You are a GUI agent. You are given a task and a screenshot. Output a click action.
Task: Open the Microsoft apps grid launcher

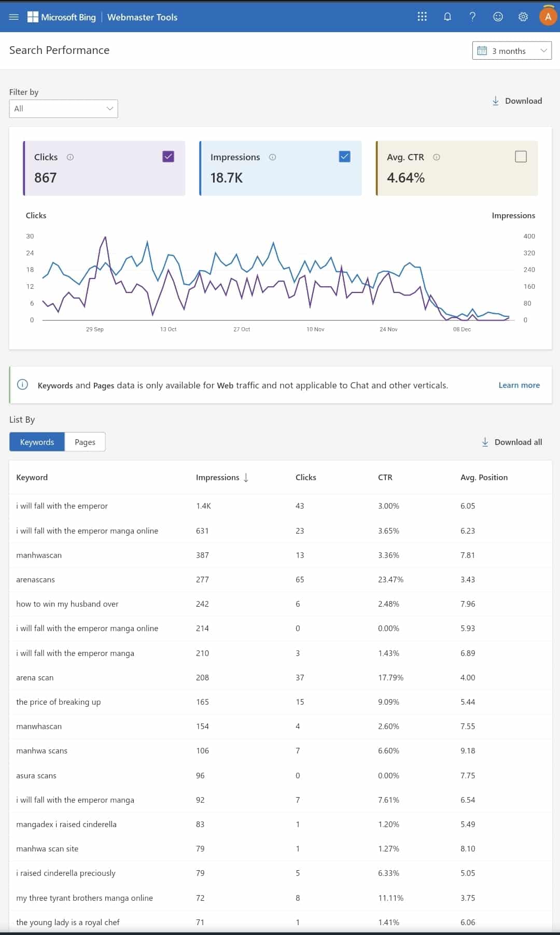click(x=422, y=17)
